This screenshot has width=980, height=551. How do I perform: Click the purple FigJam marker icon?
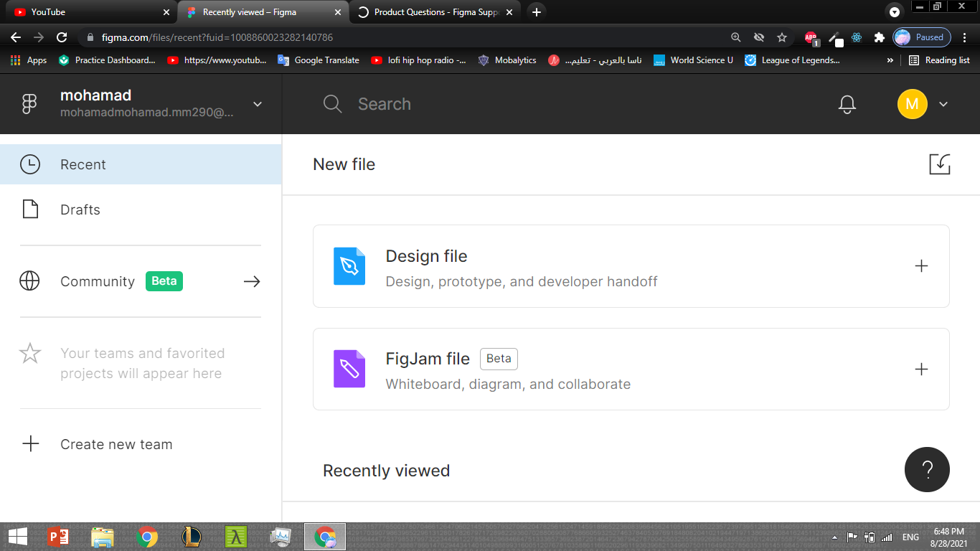(349, 369)
